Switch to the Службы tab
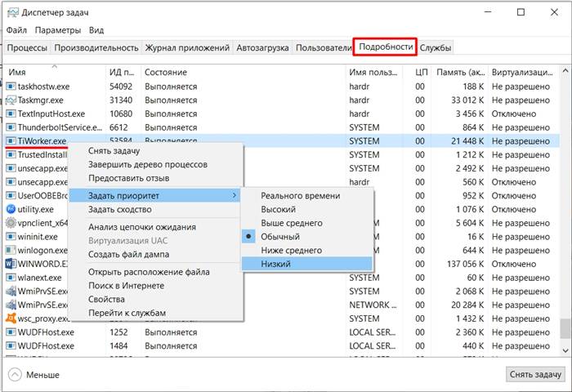The height and width of the screenshot is (392, 572). (x=436, y=47)
